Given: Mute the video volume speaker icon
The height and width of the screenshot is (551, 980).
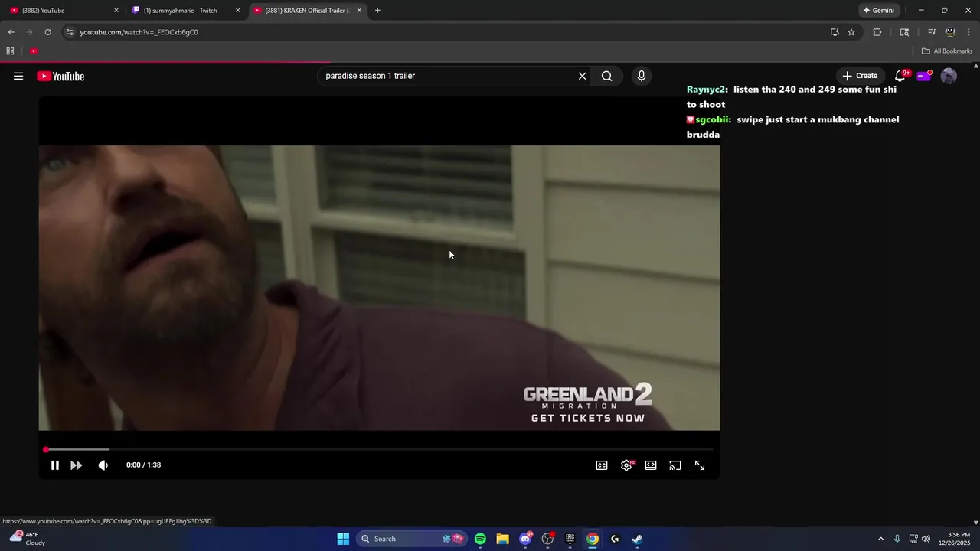Looking at the screenshot, I should pos(103,465).
